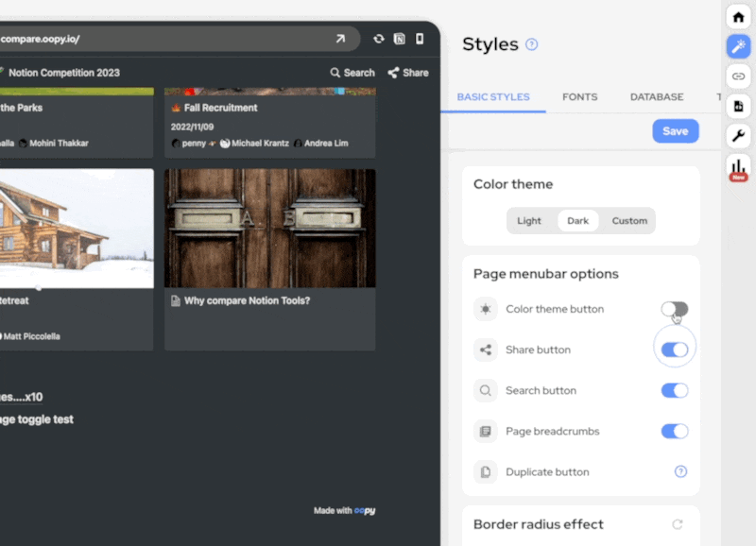Reset the Border radius effect

[x=678, y=524]
